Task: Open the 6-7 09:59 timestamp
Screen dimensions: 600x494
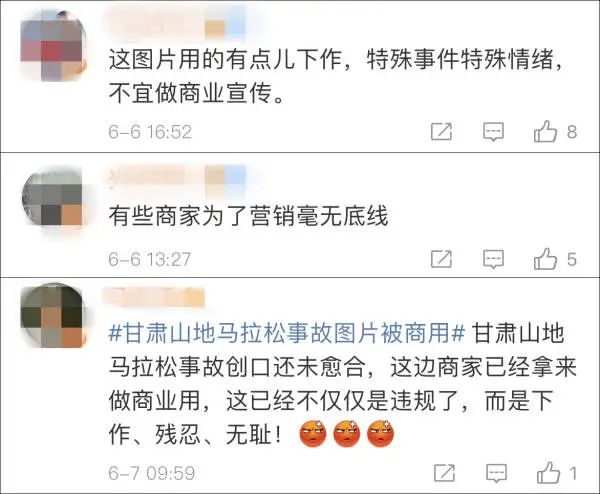Action: [x=152, y=473]
